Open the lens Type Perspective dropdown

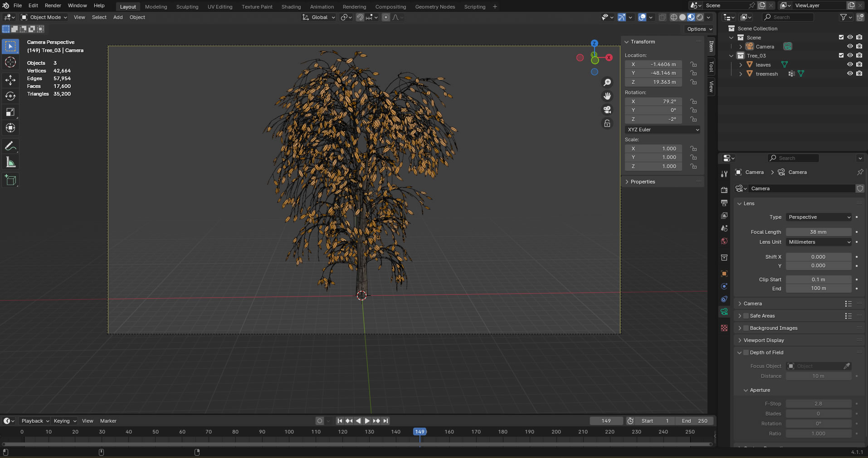819,217
